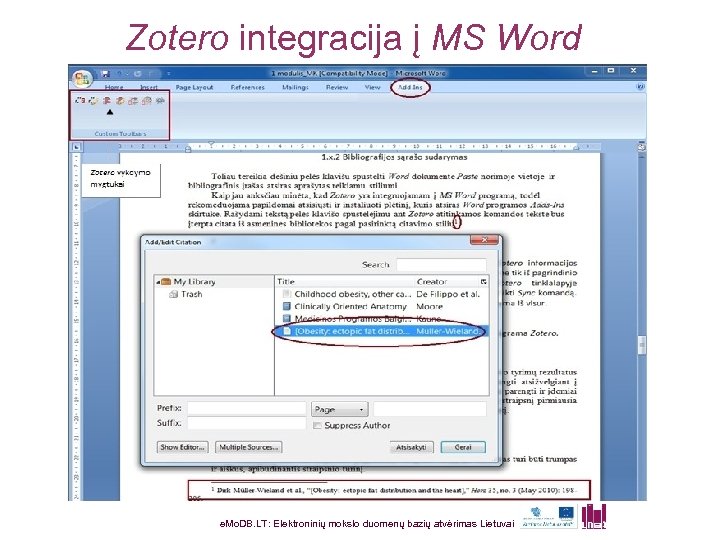Switch to View ribbon tab

(372, 87)
